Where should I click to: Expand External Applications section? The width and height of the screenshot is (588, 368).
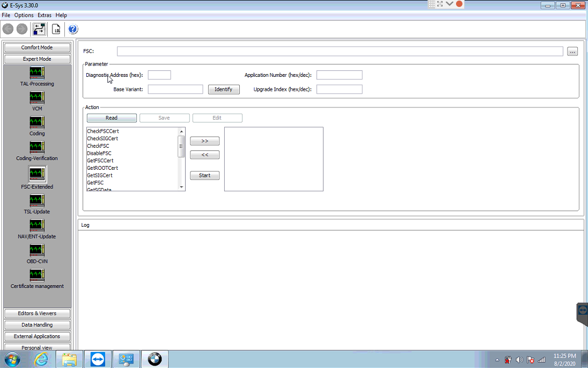[36, 336]
